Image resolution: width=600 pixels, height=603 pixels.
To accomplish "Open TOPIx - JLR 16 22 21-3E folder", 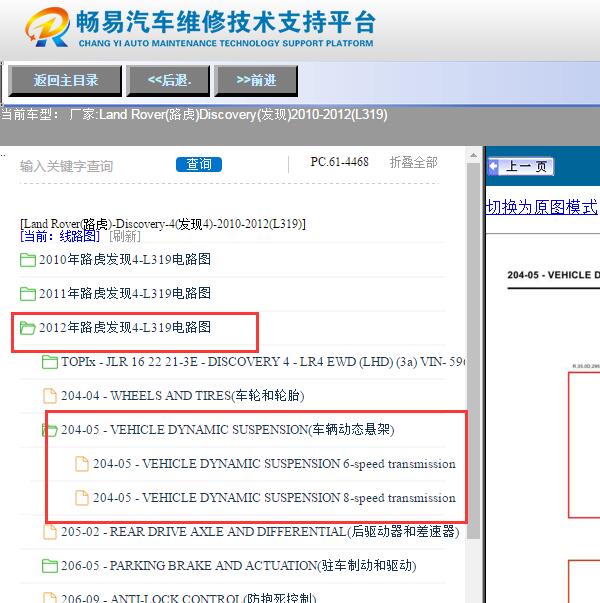I will [263, 361].
